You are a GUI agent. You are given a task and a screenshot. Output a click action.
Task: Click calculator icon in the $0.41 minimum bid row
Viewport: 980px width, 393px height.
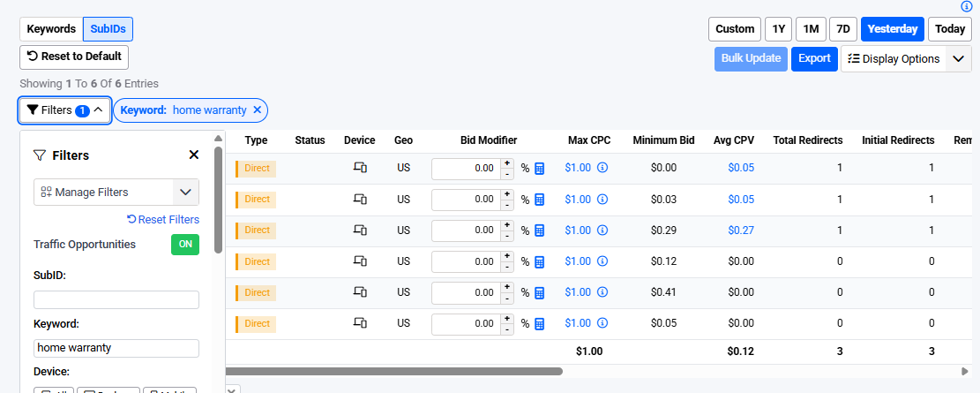pyautogui.click(x=540, y=292)
